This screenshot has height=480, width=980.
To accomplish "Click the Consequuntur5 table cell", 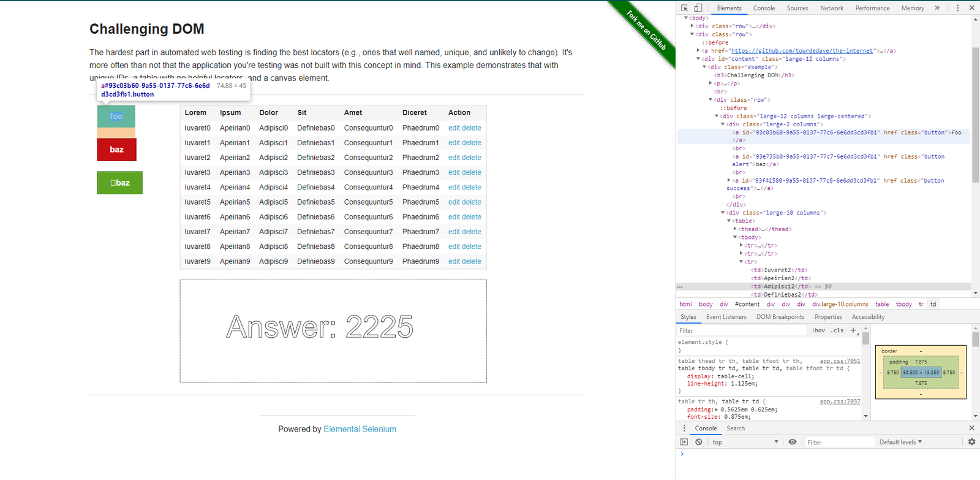I will [368, 202].
